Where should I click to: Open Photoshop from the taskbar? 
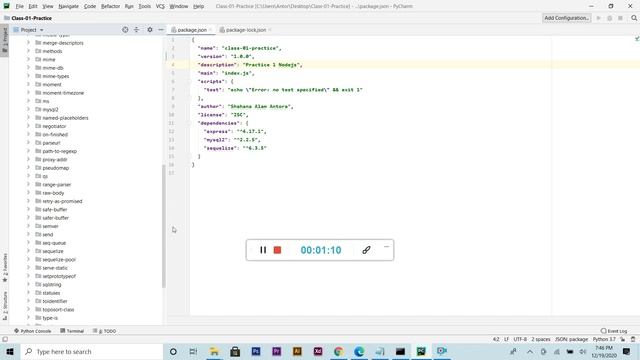(256, 351)
